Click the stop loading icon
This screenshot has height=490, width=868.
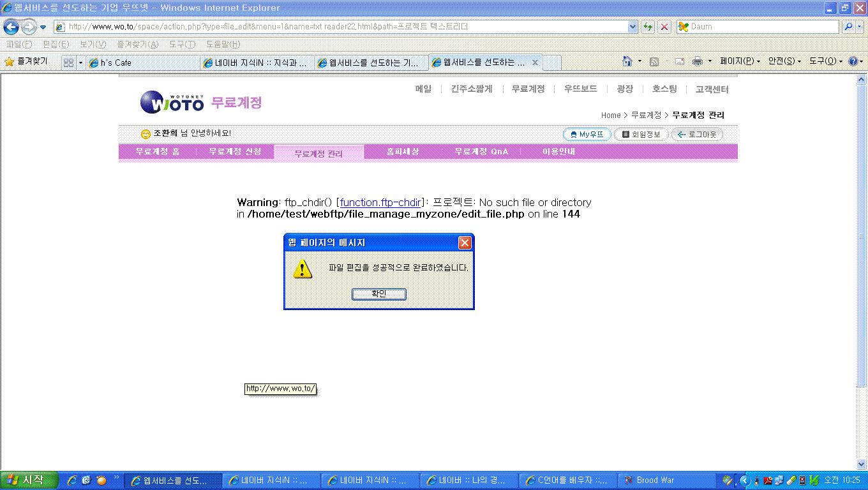[664, 27]
